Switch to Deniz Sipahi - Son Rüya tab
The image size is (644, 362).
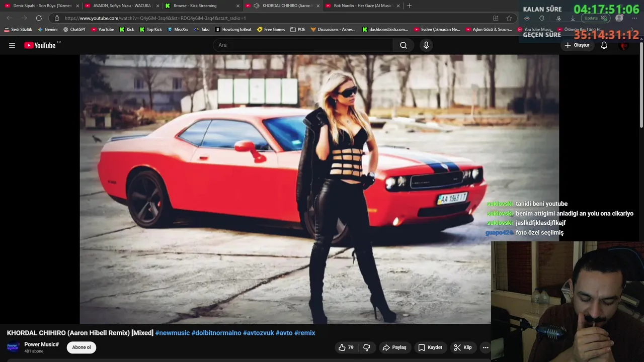[42, 6]
